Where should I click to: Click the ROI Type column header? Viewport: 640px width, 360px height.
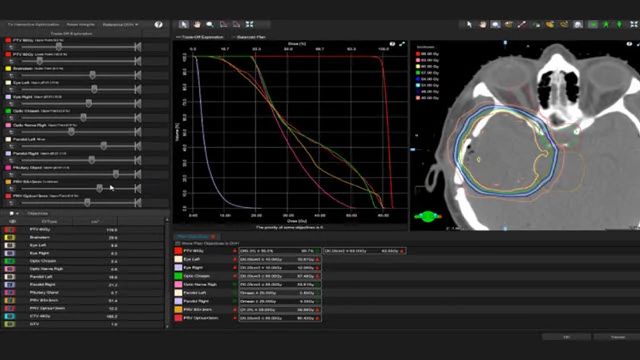(49, 222)
